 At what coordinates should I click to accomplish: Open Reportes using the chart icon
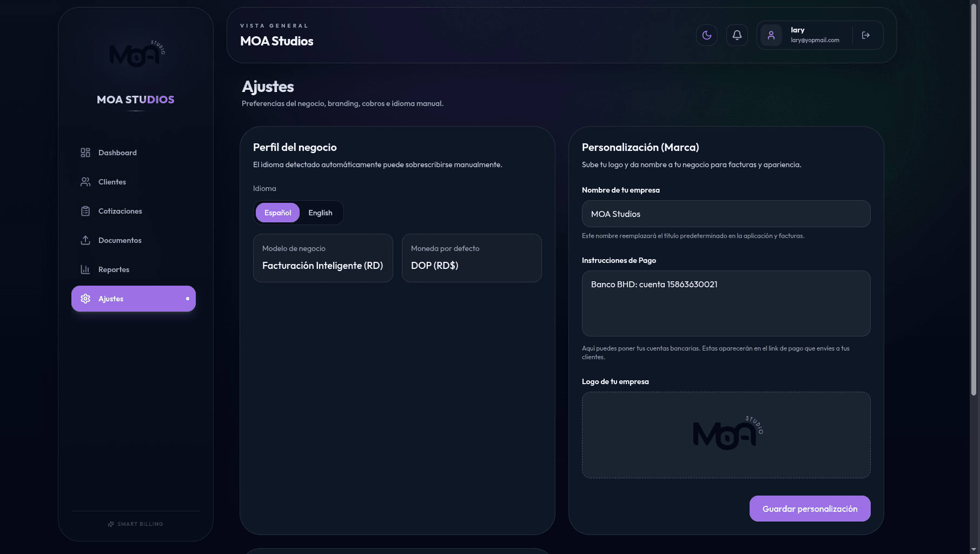coord(85,269)
